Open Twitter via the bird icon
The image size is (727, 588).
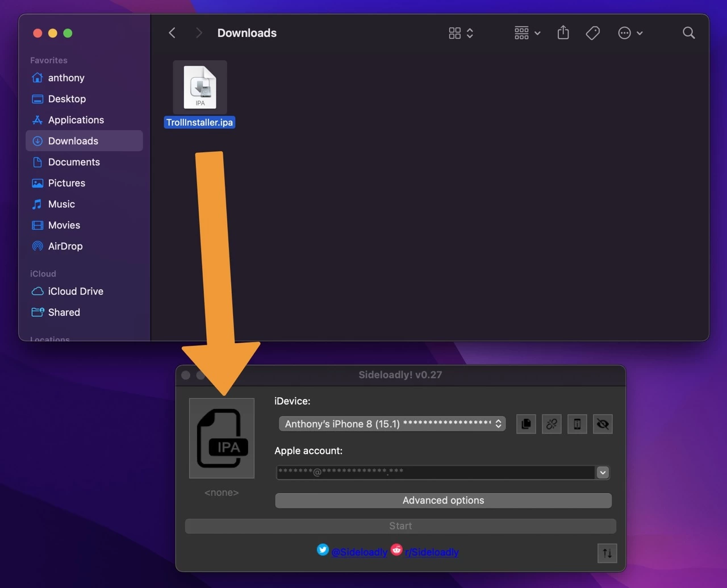pos(323,549)
